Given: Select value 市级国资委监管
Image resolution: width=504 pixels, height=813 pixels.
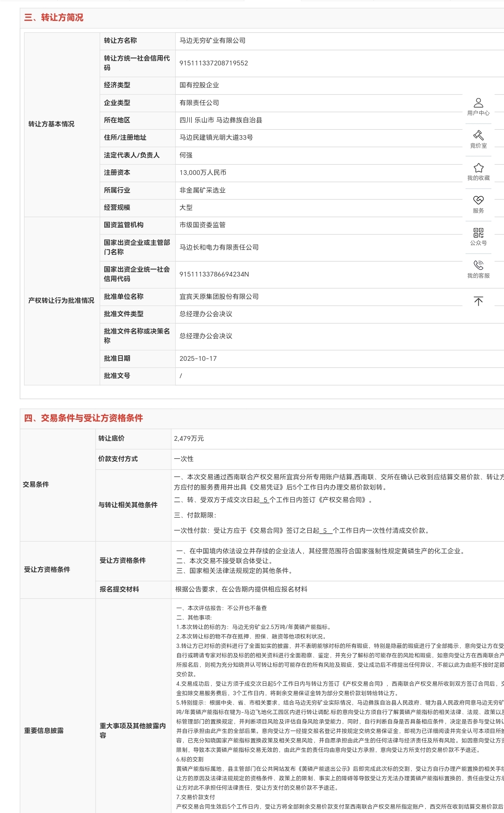Looking at the screenshot, I should tap(202, 225).
